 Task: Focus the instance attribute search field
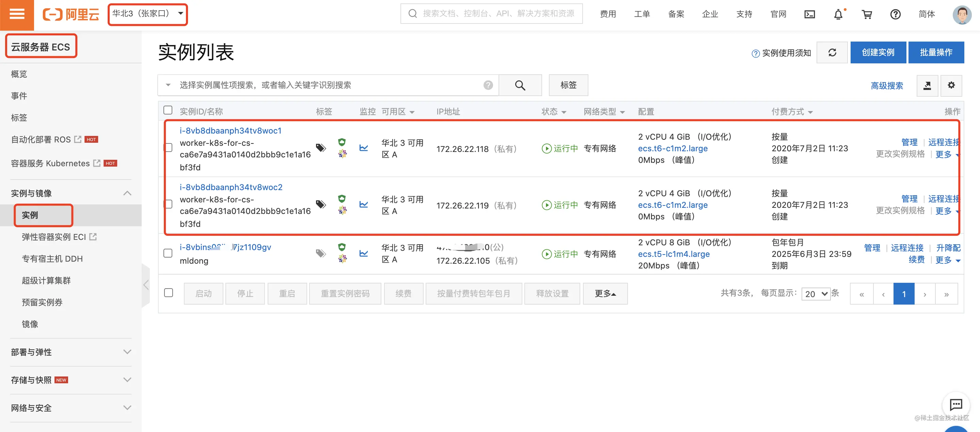328,85
